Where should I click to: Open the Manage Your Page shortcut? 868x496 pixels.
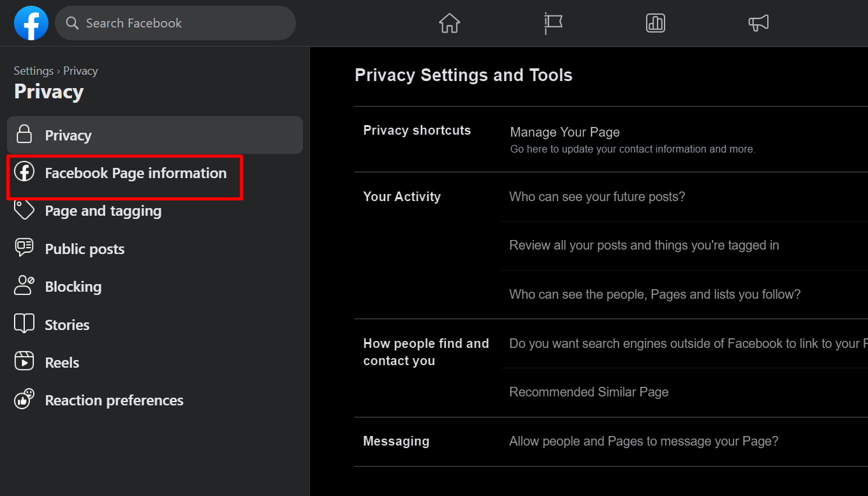(x=564, y=133)
